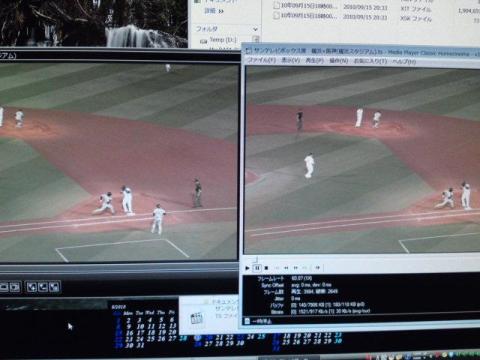
Task: Click the last of three grouped icons in left player
Action: pyautogui.click(x=54, y=287)
